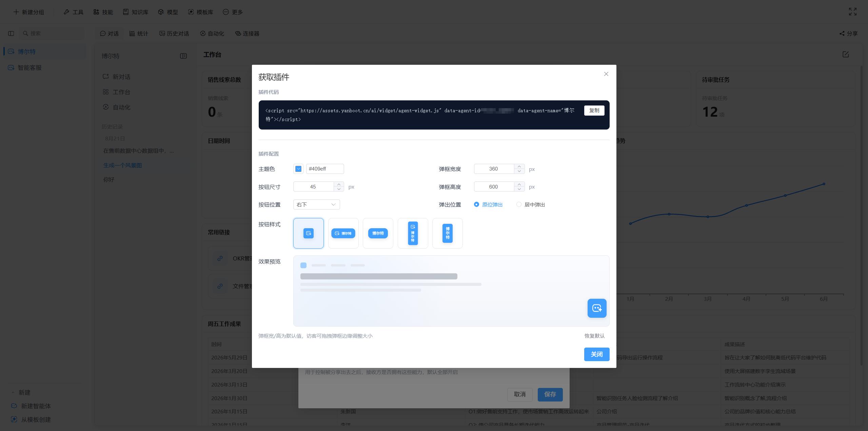Copy the plugin script code with 复制
The height and width of the screenshot is (431, 868).
594,111
